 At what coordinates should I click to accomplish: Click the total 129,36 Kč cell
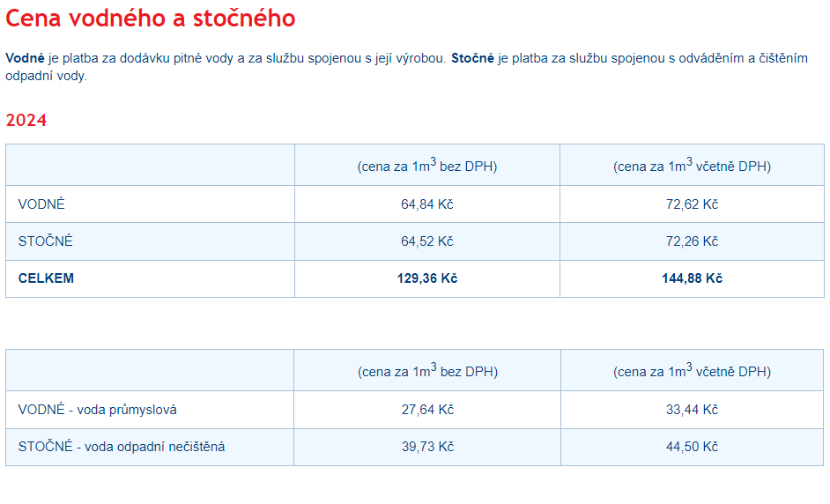click(x=427, y=278)
